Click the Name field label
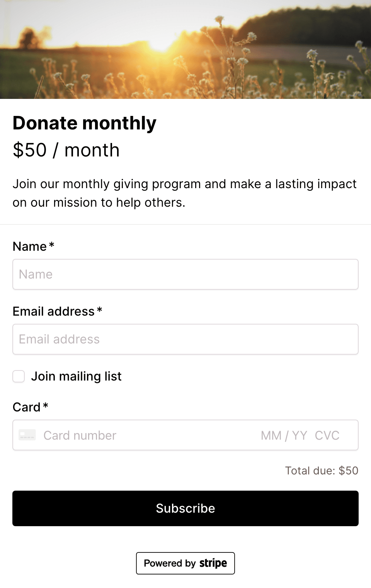 (29, 246)
